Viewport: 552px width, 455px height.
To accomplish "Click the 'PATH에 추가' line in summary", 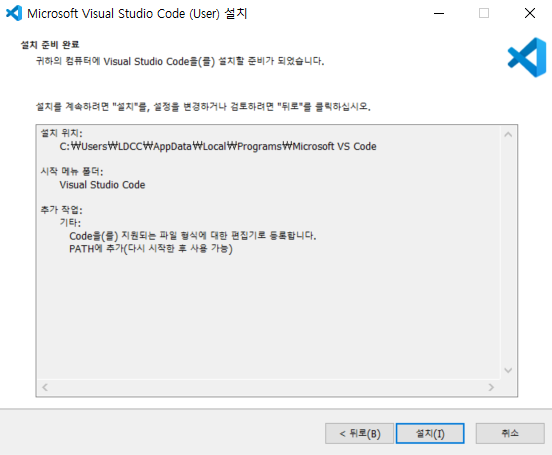I will (151, 249).
